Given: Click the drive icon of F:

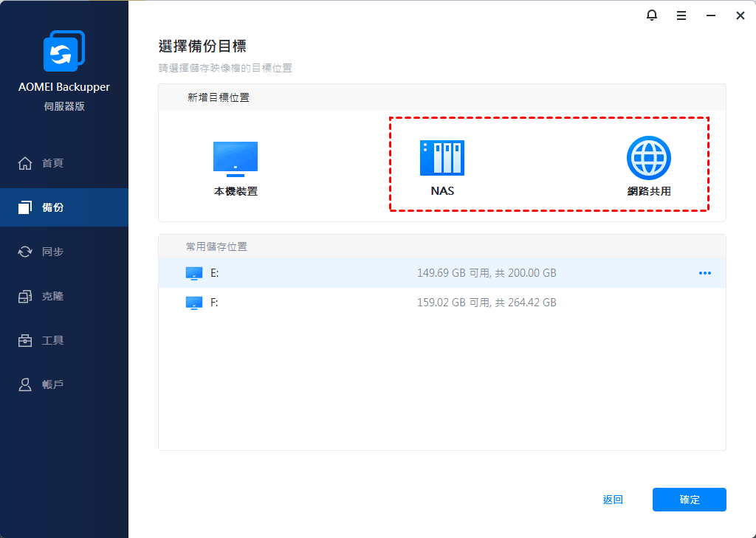Looking at the screenshot, I should [194, 303].
